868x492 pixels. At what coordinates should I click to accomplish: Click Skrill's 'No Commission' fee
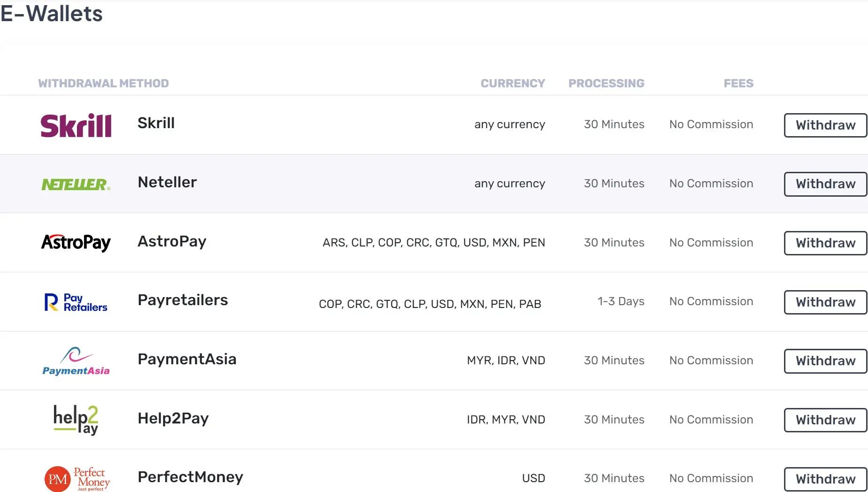(711, 124)
